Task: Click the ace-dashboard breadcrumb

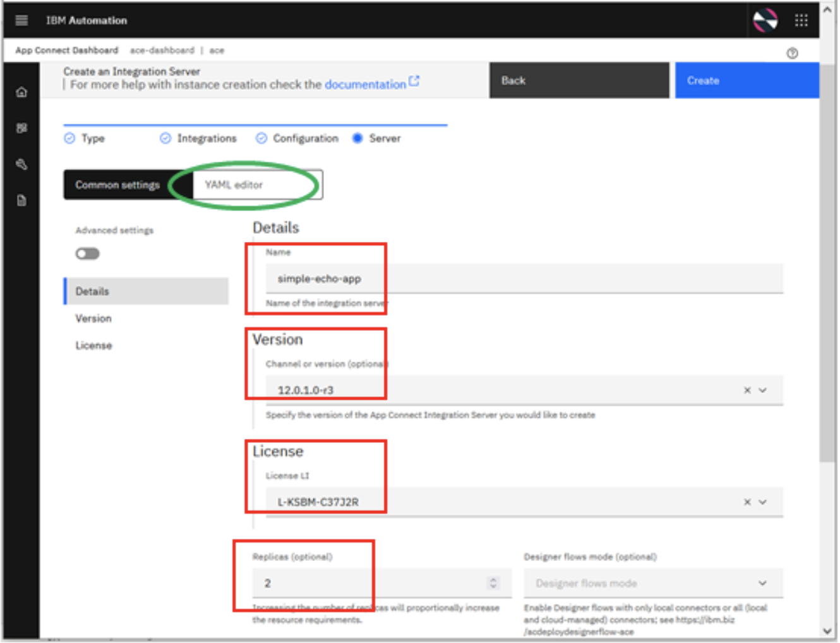Action: tap(162, 51)
